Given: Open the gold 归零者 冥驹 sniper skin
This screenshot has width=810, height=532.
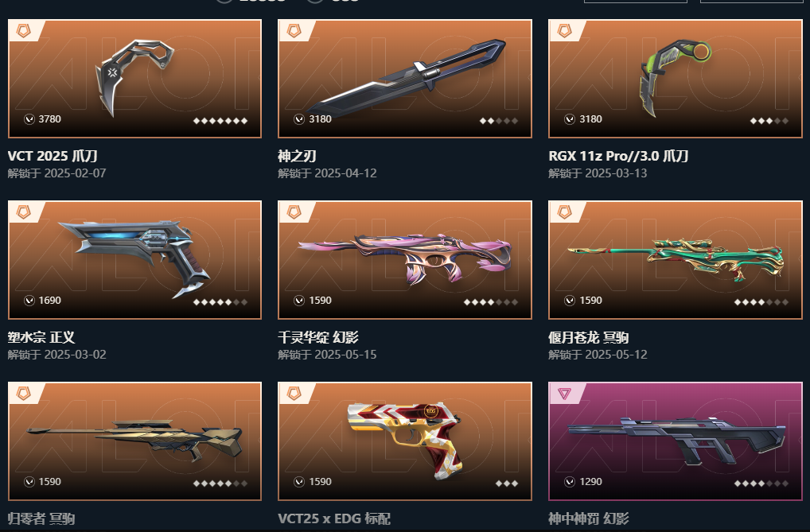Looking at the screenshot, I should 134,441.
